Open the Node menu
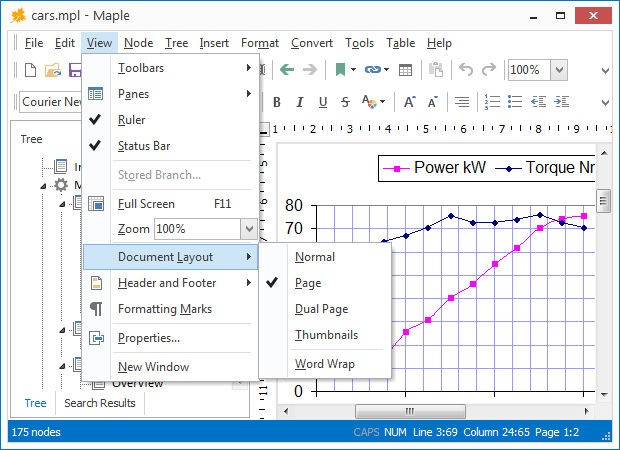This screenshot has width=620, height=450. 138,43
